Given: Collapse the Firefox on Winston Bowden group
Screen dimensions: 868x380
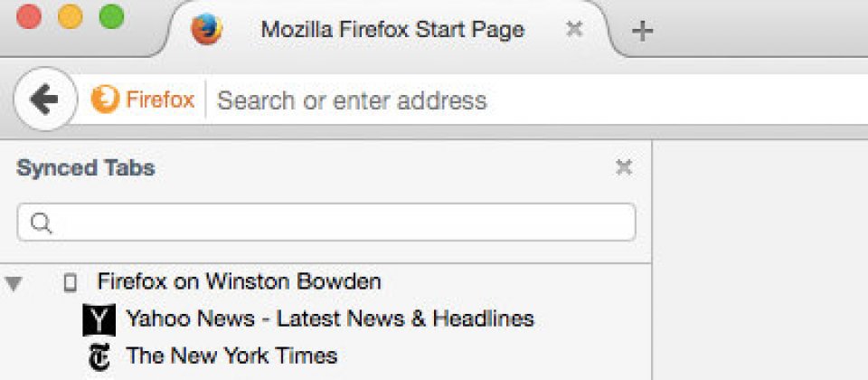Looking at the screenshot, I should coord(14,283).
